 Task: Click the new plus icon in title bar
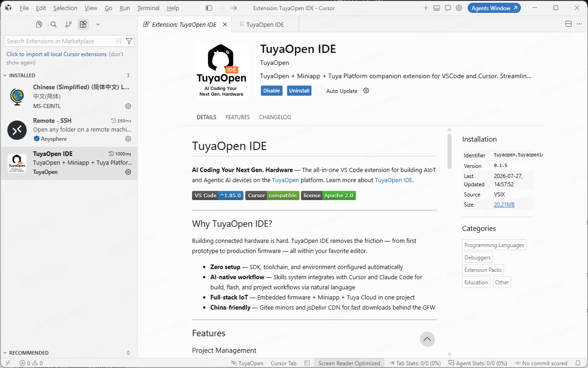tap(426, 8)
